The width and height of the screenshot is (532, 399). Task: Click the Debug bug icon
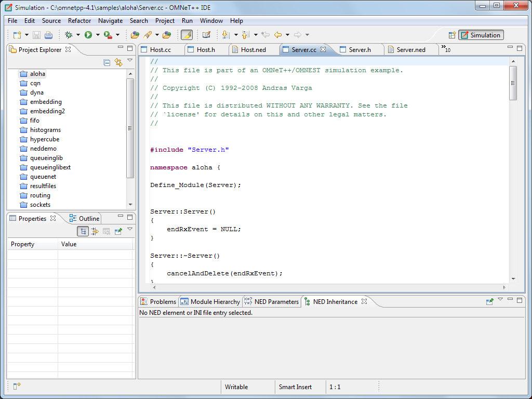click(x=69, y=35)
